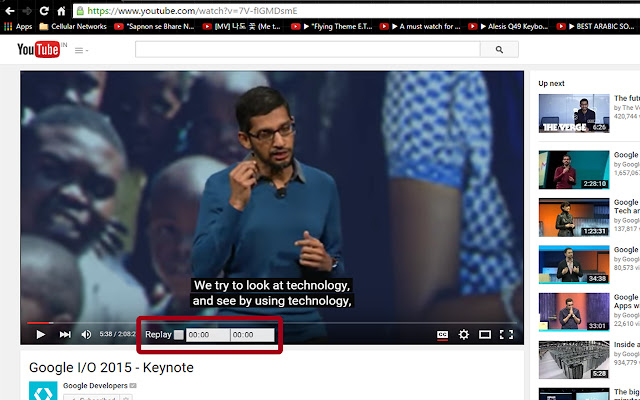Toggle closed captions with the CC button
The height and width of the screenshot is (400, 640).
442,335
